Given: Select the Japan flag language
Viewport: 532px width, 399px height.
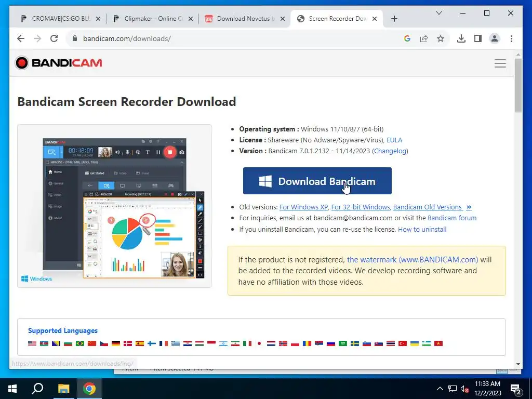Looking at the screenshot, I should [259, 343].
